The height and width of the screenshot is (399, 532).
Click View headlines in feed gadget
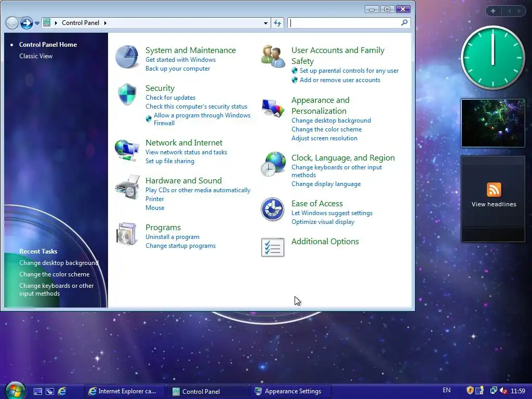494,204
